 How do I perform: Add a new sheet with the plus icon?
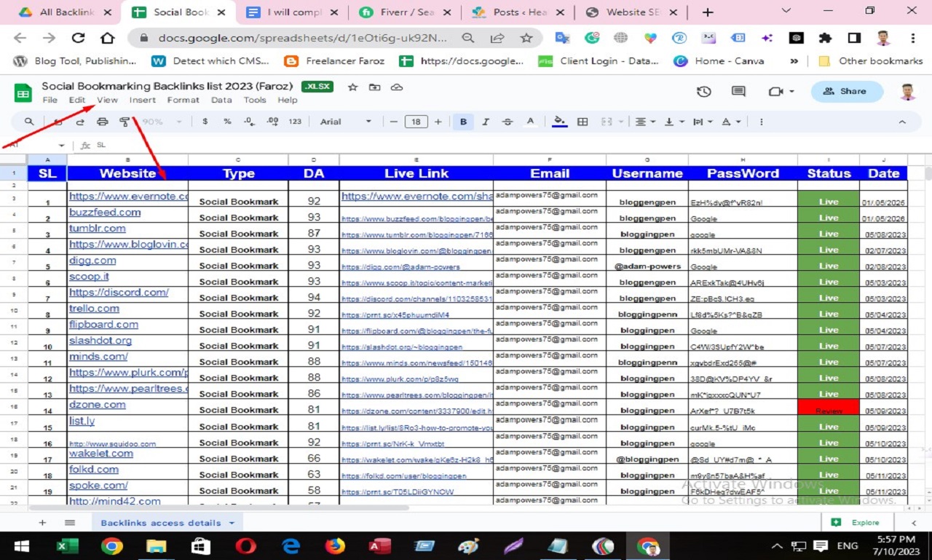[x=42, y=522]
